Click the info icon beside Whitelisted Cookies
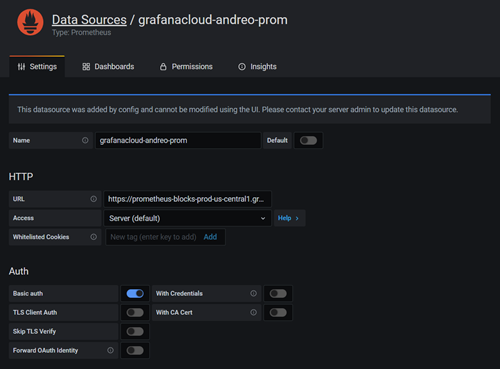This screenshot has height=369, width=500. (x=94, y=237)
